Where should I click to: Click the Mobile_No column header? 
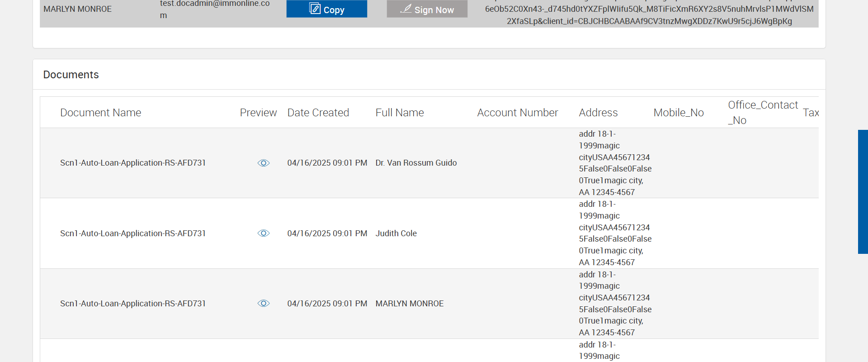679,113
